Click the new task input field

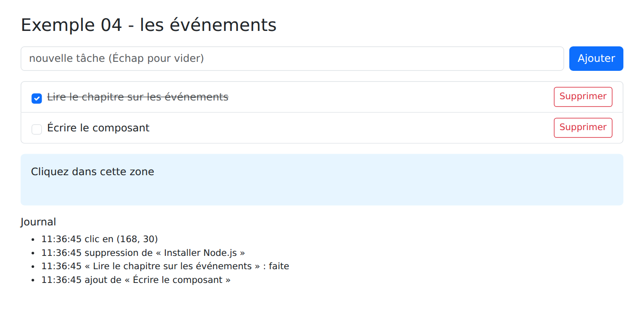pos(292,58)
